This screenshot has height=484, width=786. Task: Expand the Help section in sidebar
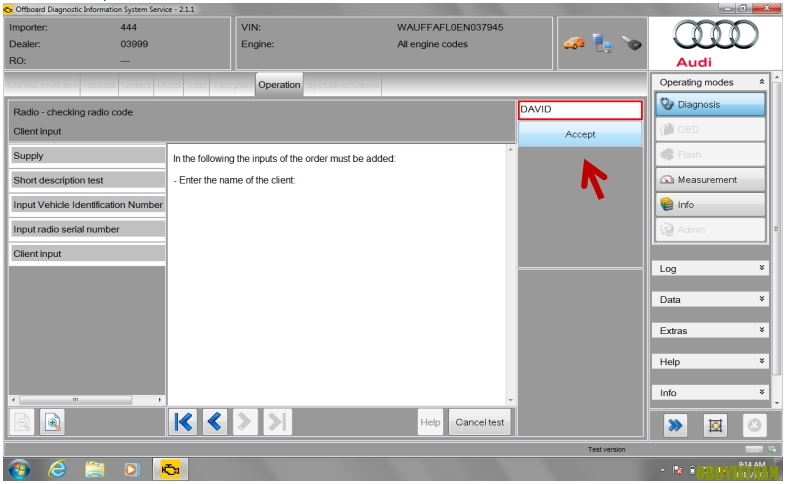click(x=710, y=362)
